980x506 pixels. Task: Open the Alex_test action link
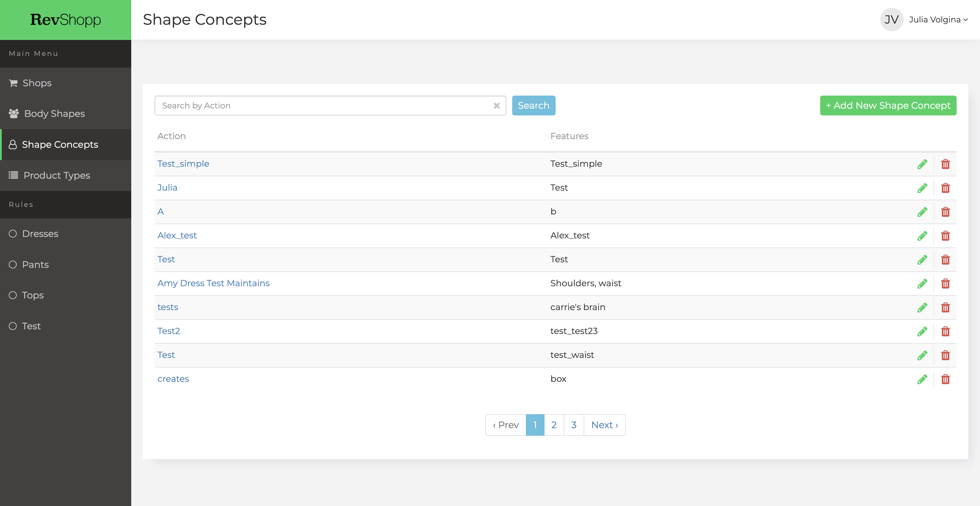point(177,235)
